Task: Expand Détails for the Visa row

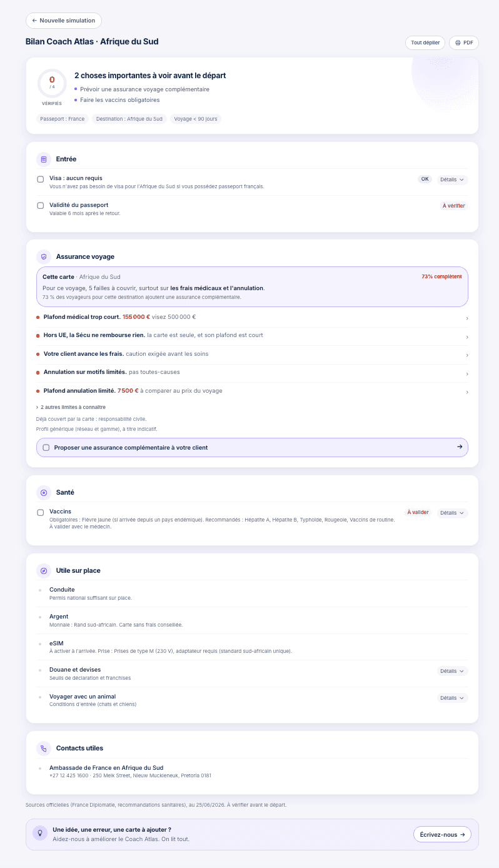Action: point(452,179)
